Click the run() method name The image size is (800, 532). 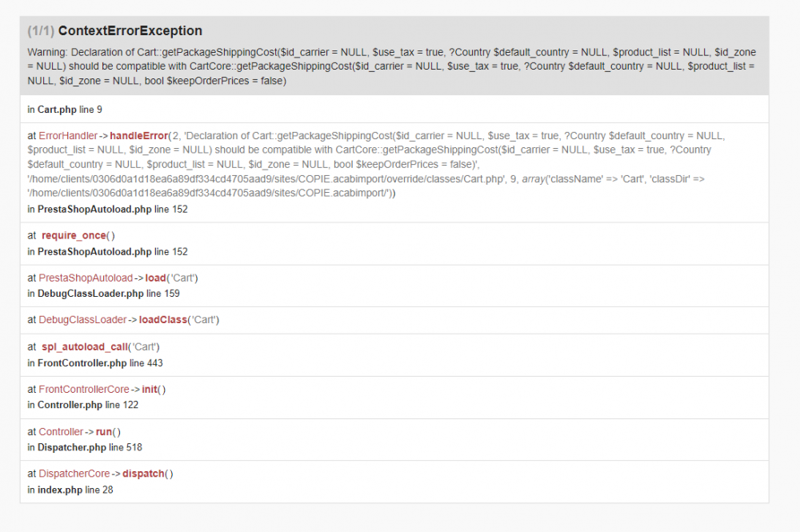[x=104, y=431]
